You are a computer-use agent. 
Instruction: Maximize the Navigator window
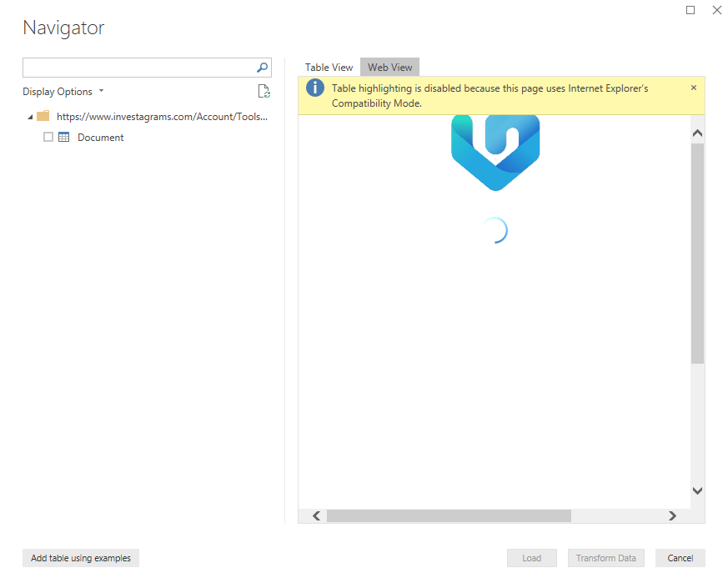click(x=690, y=10)
